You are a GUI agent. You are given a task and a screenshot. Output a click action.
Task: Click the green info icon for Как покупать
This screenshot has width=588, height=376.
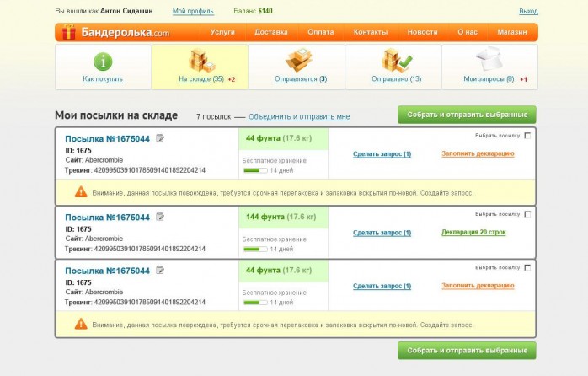103,61
